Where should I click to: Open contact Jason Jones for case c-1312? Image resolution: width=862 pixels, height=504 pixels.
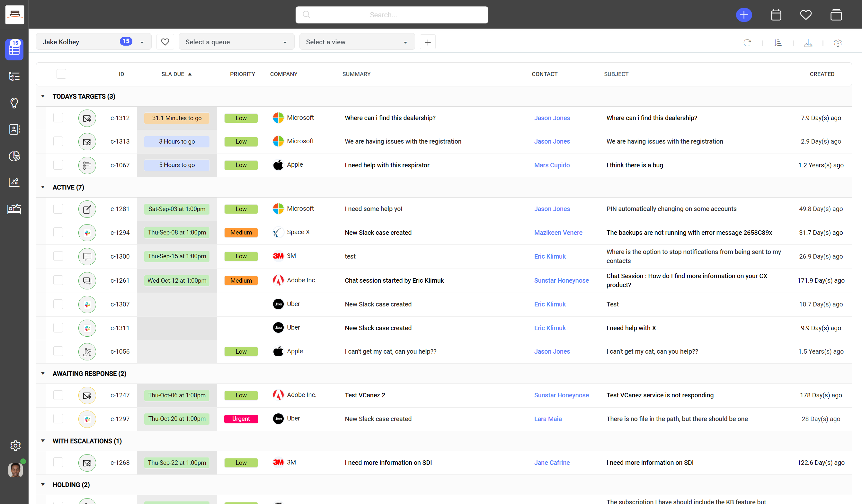click(x=552, y=118)
